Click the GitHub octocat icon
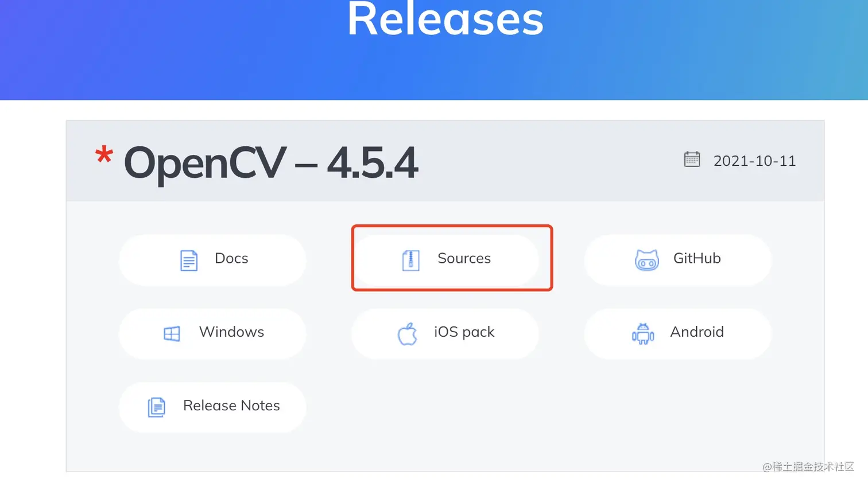The image size is (868, 486). click(x=647, y=260)
